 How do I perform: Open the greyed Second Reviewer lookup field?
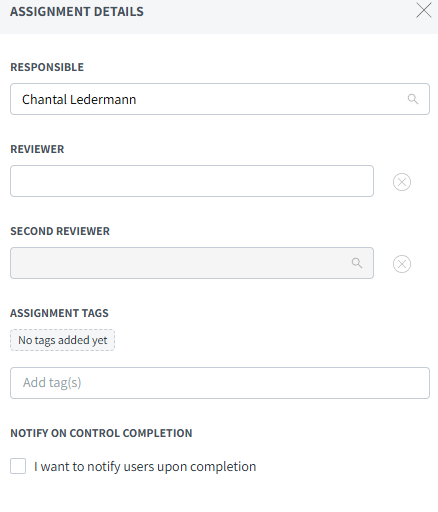[192, 263]
